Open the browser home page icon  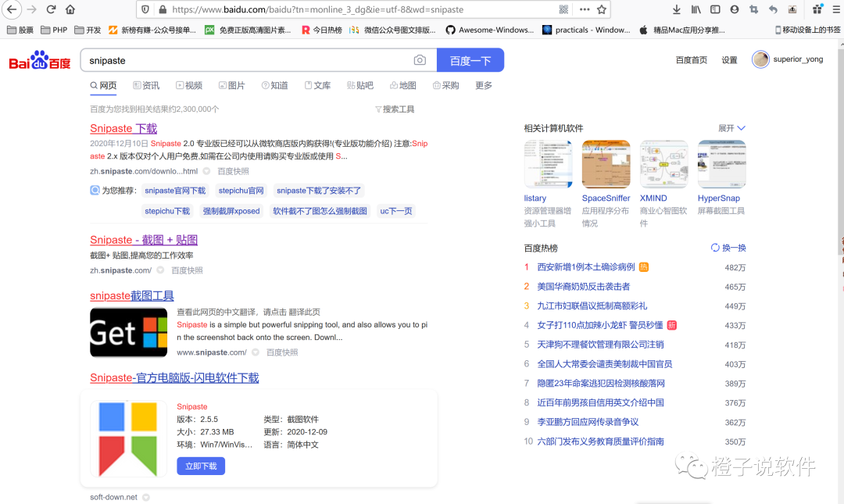point(70,9)
